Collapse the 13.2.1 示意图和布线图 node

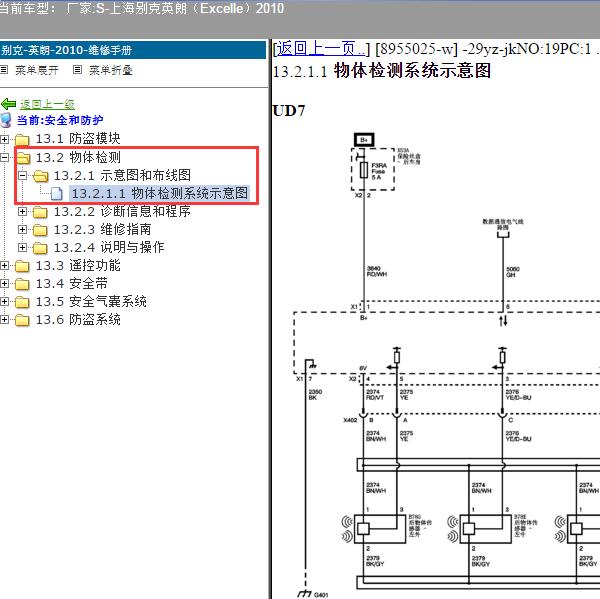click(x=23, y=176)
